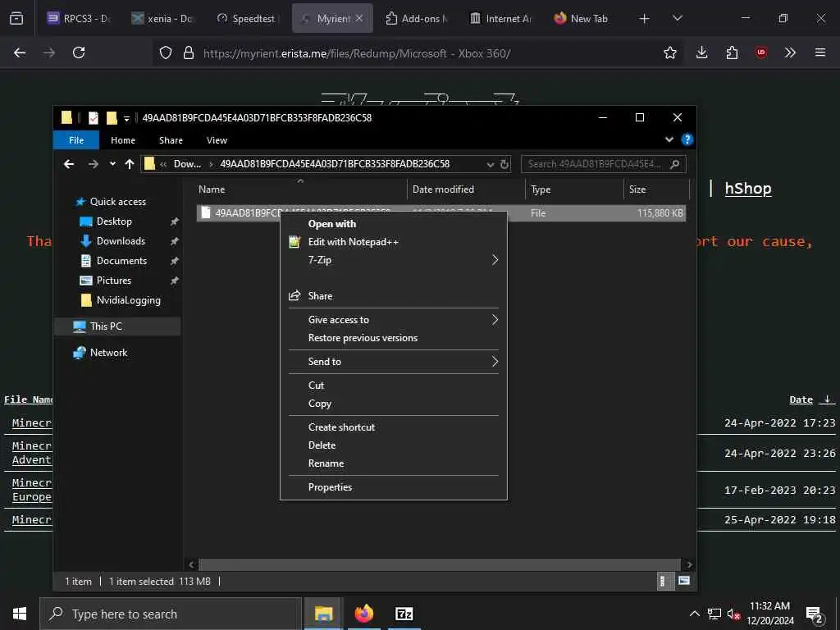Screen dimensions: 840x630
Task: Open Downloads in navigation pane
Action: pyautogui.click(x=121, y=241)
